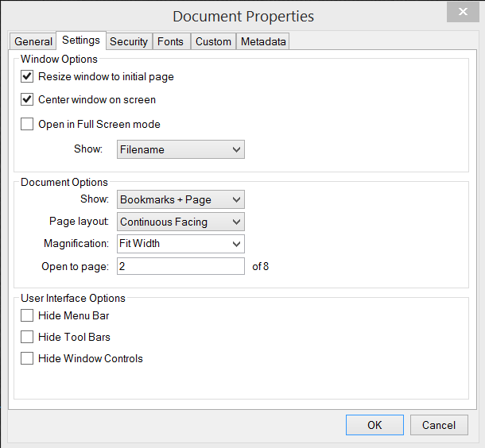Viewport: 485px width, 448px height.
Task: Open the Custom tab
Action: point(213,41)
